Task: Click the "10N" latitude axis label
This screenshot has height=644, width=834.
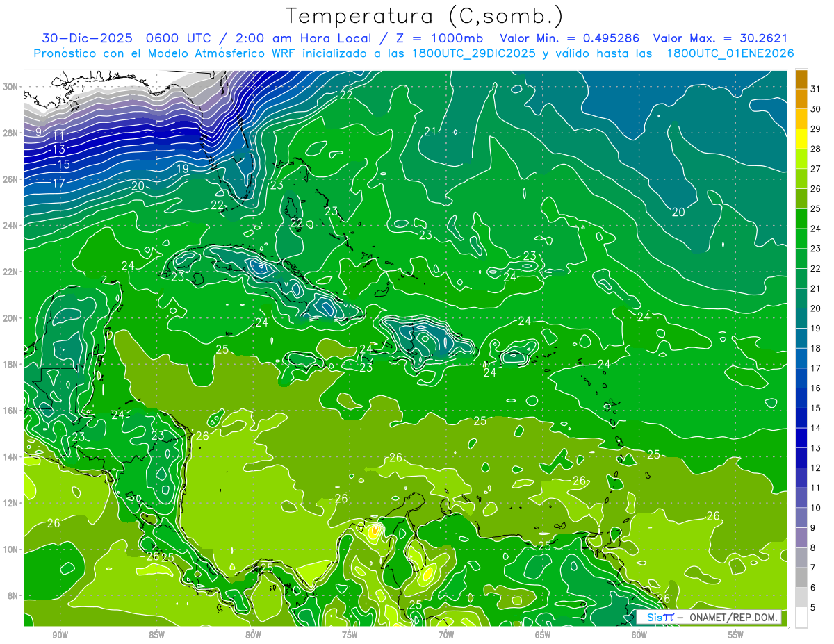Action: click(12, 550)
